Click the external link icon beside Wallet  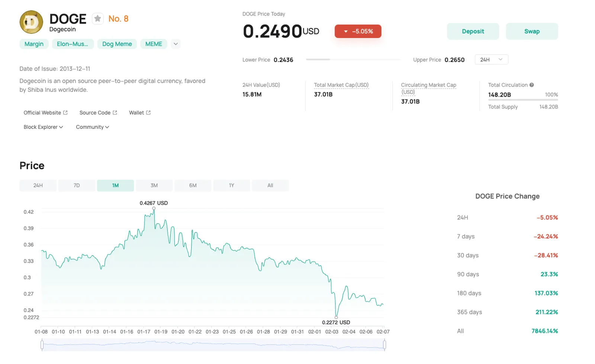[148, 113]
